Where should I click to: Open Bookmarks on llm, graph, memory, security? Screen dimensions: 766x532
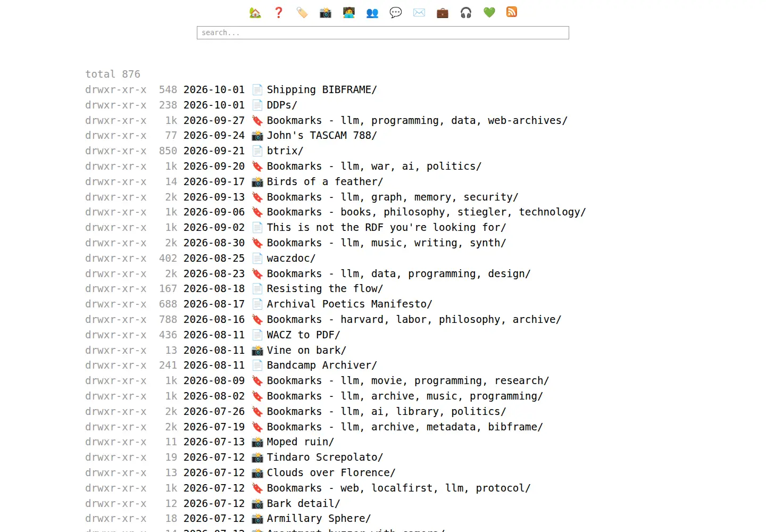click(x=393, y=197)
